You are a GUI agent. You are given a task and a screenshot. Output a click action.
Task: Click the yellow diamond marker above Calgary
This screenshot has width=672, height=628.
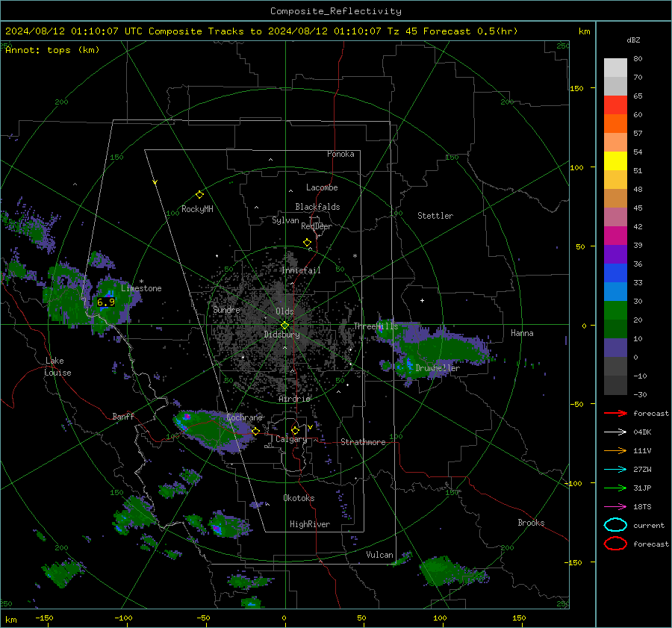pos(295,430)
